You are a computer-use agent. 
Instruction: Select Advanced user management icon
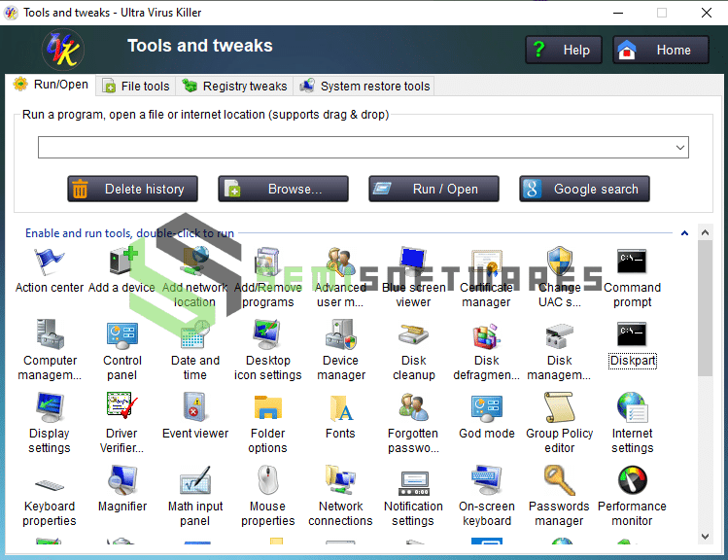340,261
